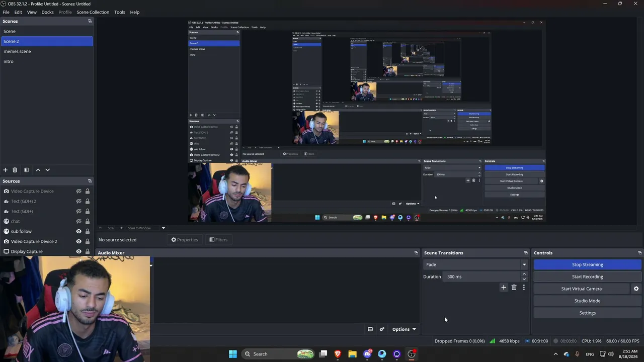
Task: Show Text (GDI+) 2 source
Action: [x=78, y=201]
